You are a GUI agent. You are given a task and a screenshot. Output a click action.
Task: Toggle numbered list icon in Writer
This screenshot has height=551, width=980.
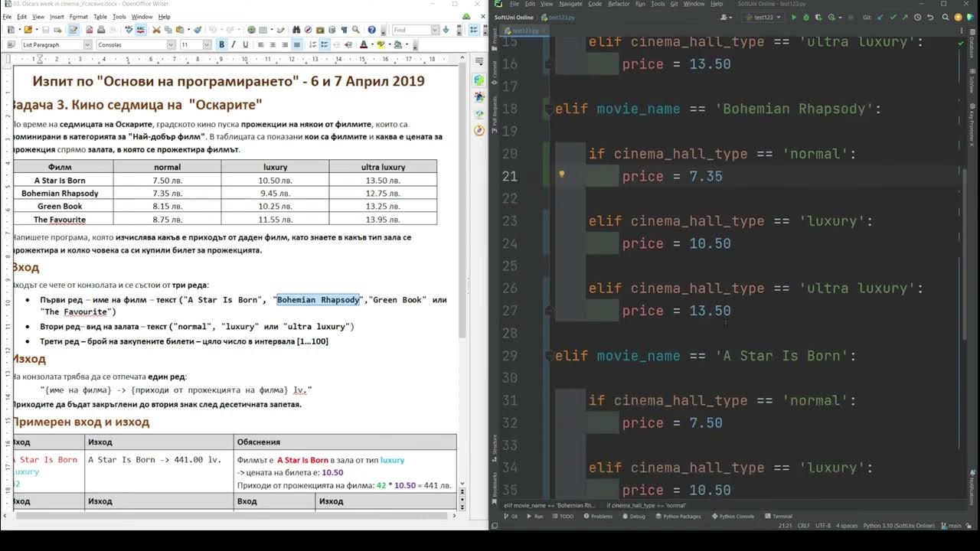312,44
